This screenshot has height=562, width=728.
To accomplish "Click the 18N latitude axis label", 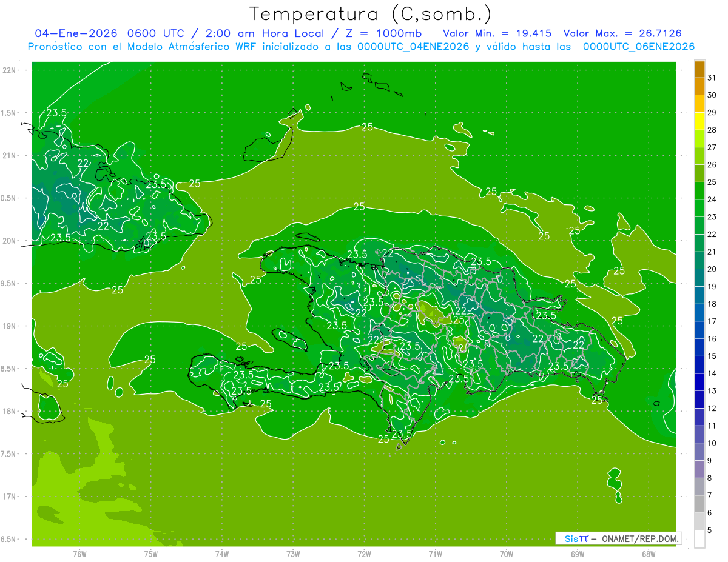I will pos(10,411).
